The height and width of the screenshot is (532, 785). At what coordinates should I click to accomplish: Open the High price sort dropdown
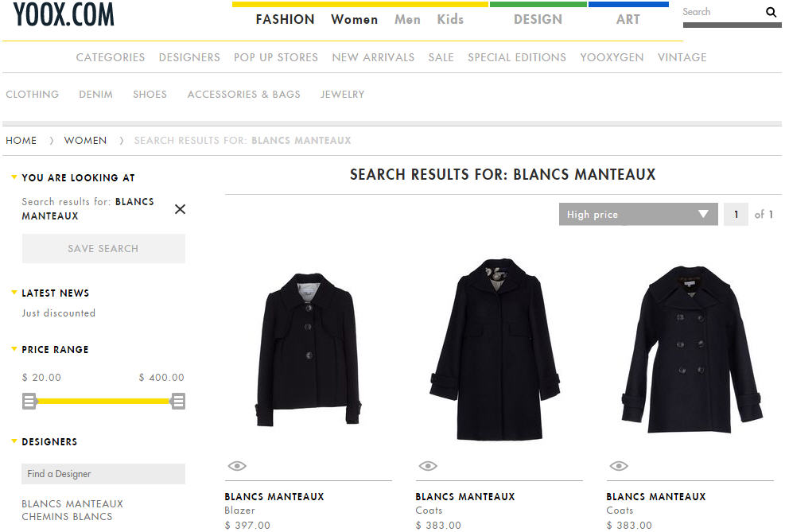[x=639, y=214]
